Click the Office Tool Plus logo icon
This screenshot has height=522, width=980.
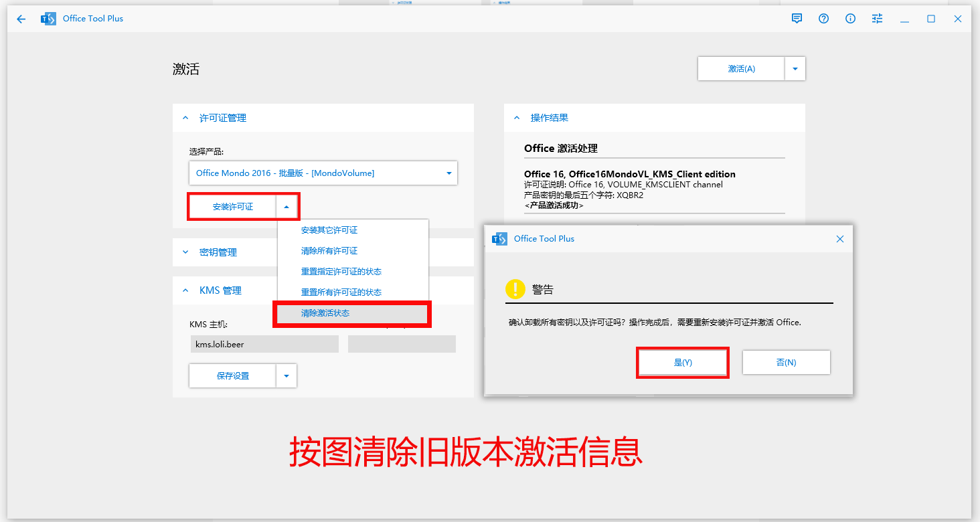pyautogui.click(x=48, y=18)
